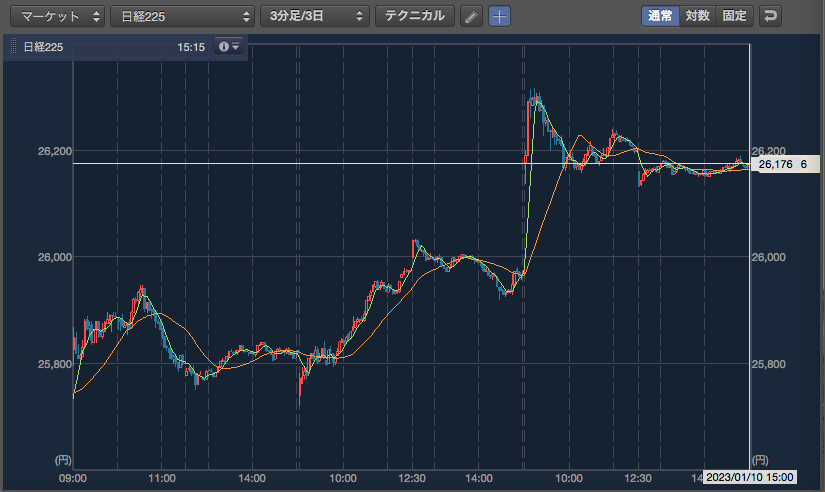Click the テクニカル button
Image resolution: width=825 pixels, height=492 pixels.
[415, 16]
